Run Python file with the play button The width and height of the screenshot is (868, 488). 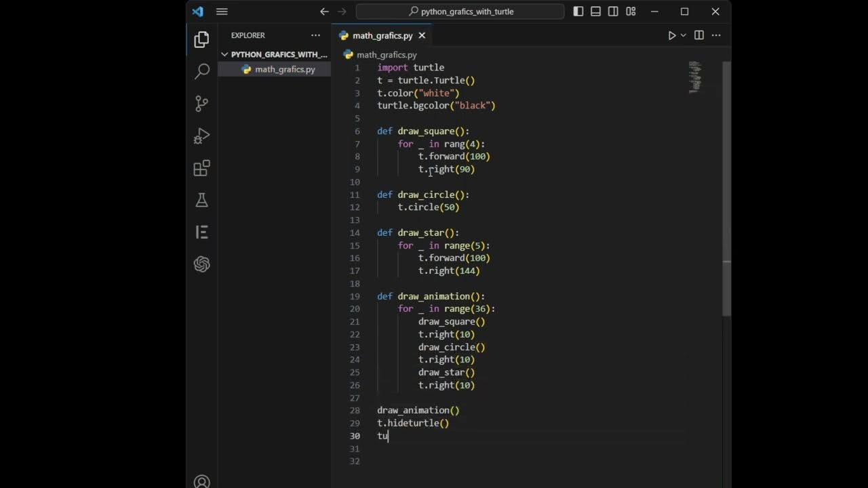pyautogui.click(x=671, y=35)
